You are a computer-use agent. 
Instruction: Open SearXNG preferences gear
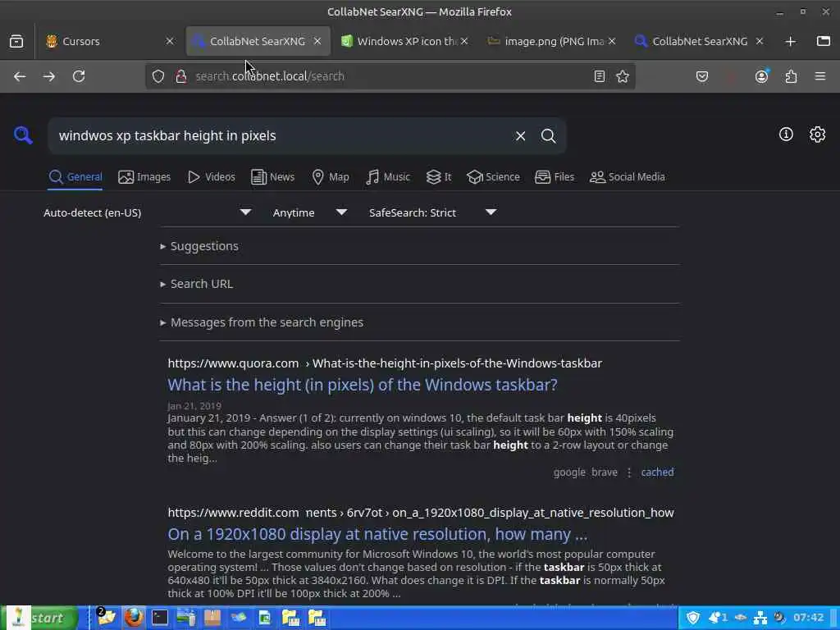(x=817, y=135)
